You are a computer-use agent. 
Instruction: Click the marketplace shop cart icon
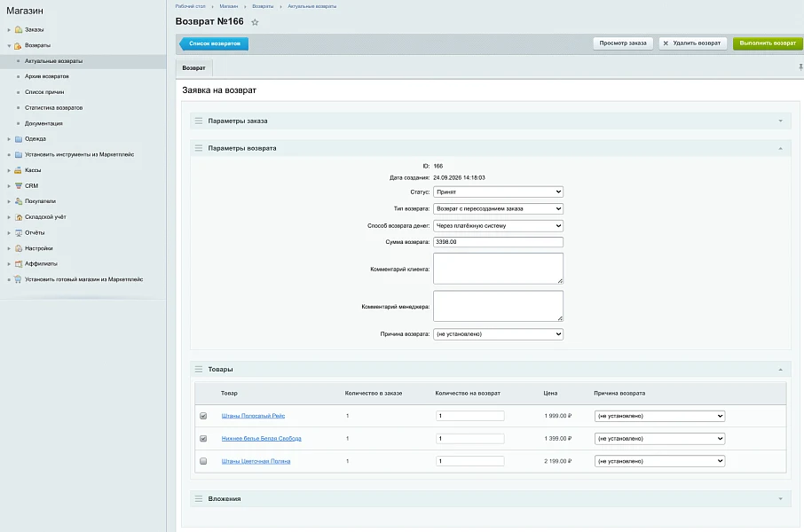click(x=18, y=279)
